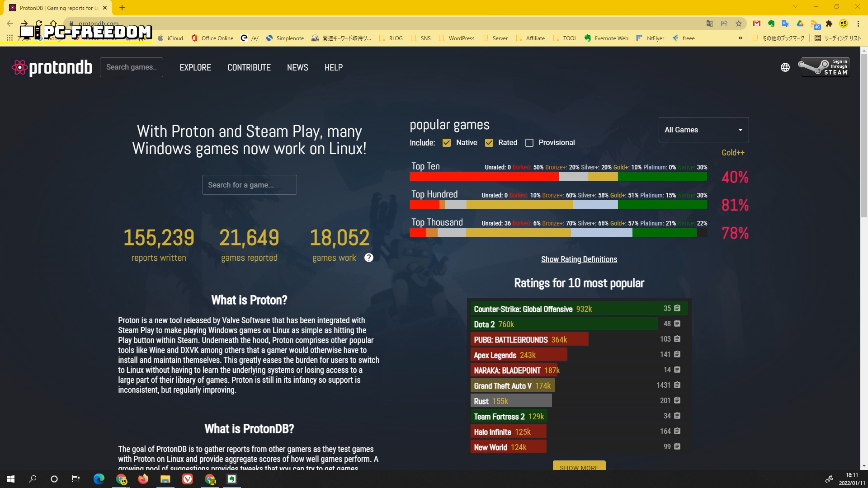The width and height of the screenshot is (868, 488).
Task: Click the red Borked segment in Top Ten bar
Action: 484,177
